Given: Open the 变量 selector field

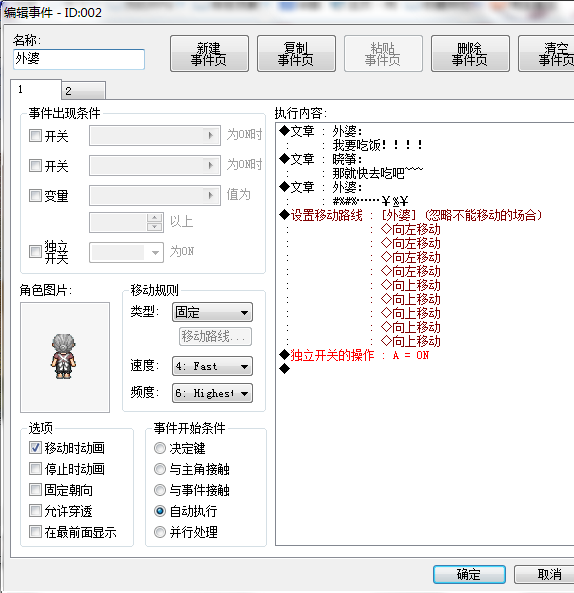Looking at the screenshot, I should 155,195.
